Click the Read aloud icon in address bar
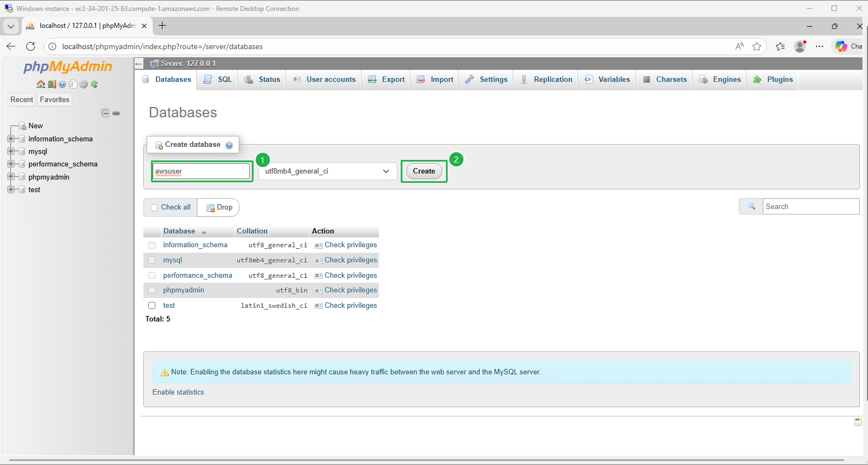868x465 pixels. [739, 46]
